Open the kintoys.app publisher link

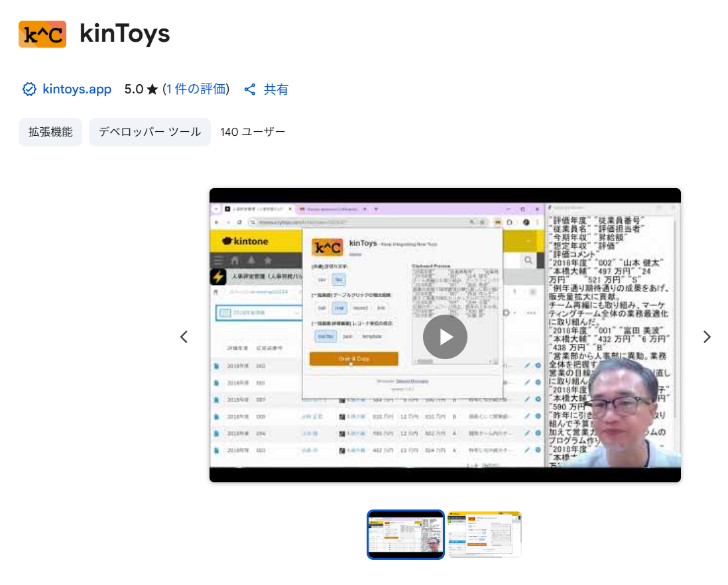pos(77,89)
